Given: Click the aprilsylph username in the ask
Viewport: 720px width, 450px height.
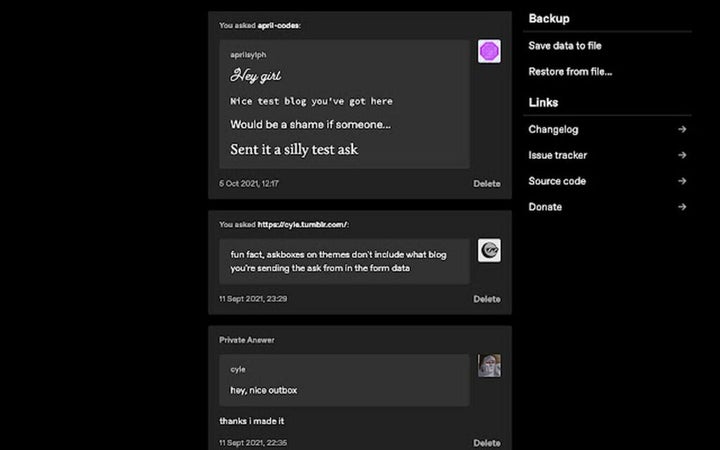Looking at the screenshot, I should pyautogui.click(x=248, y=54).
